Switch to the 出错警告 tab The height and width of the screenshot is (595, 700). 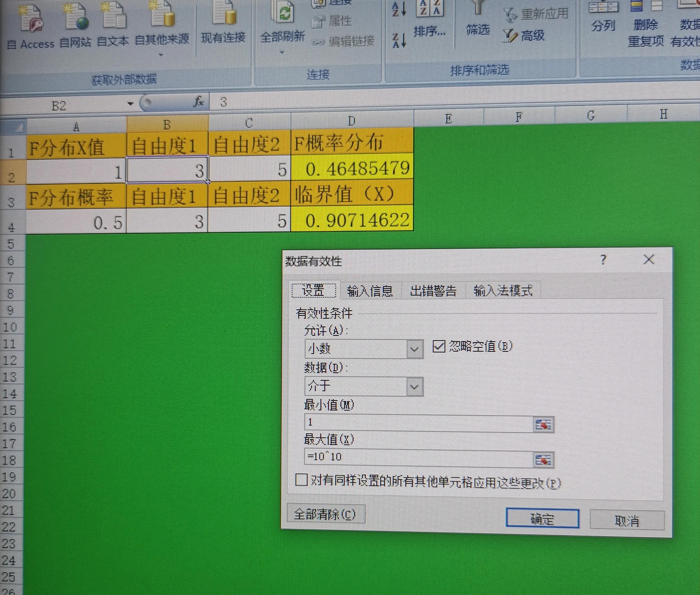pos(433,291)
